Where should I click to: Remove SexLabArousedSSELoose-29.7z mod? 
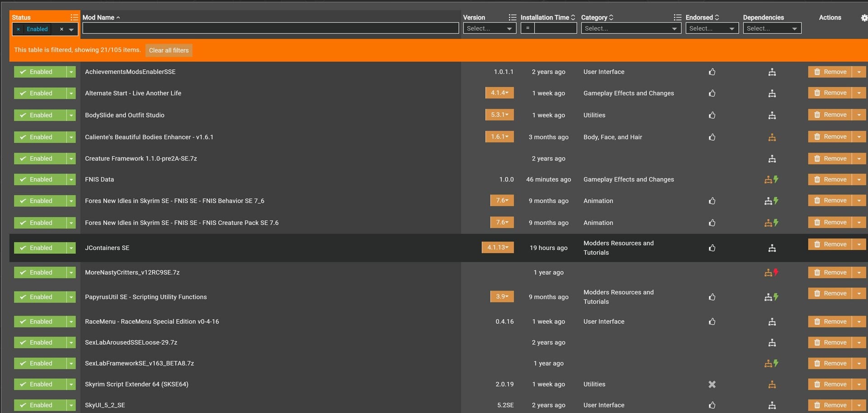click(830, 342)
